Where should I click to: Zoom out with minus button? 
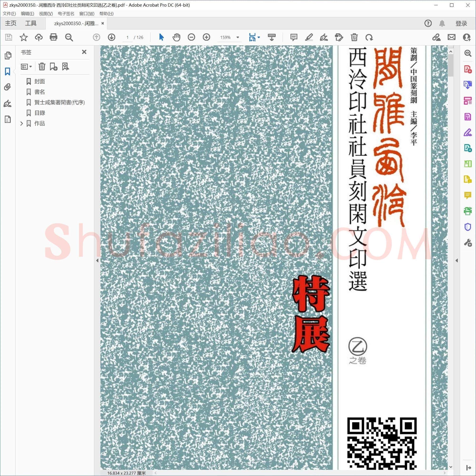tap(191, 37)
